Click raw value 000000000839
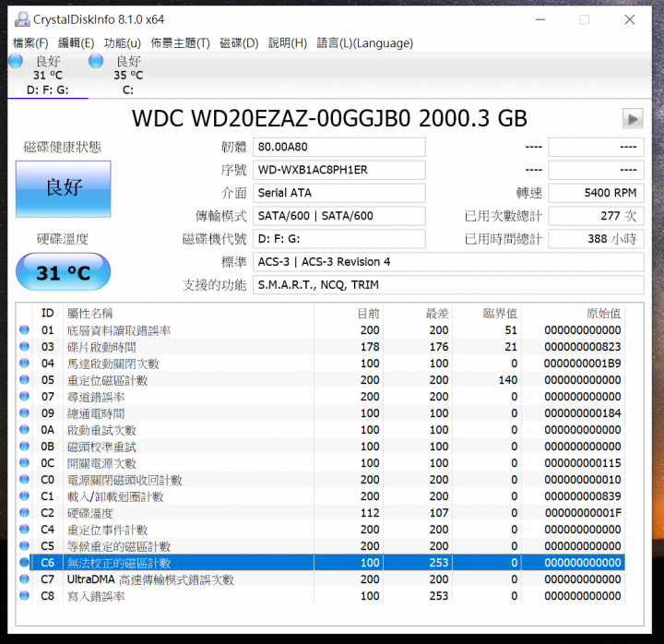This screenshot has width=664, height=644. (x=583, y=496)
